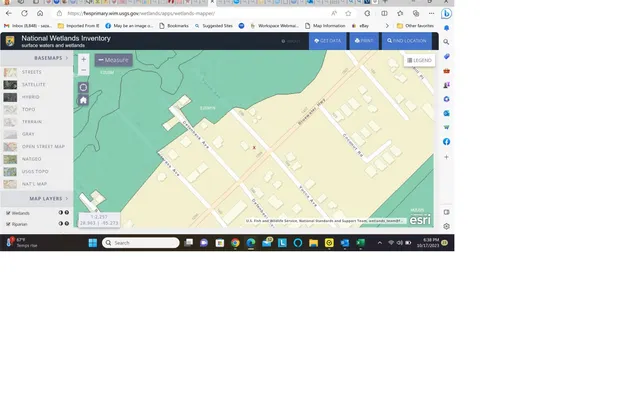Click the locate circle icon on map
Viewport: 640px width, 408px height.
coord(83,87)
